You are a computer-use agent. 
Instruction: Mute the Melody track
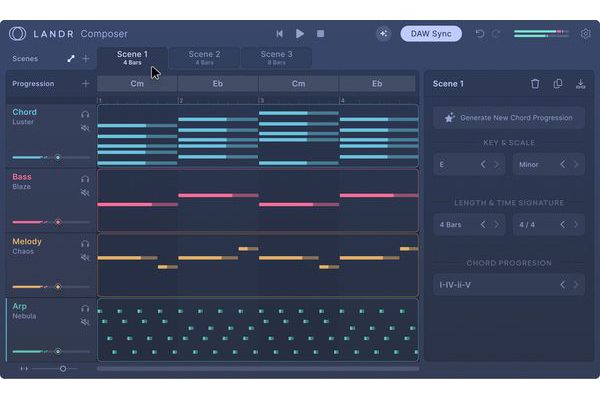pos(85,257)
